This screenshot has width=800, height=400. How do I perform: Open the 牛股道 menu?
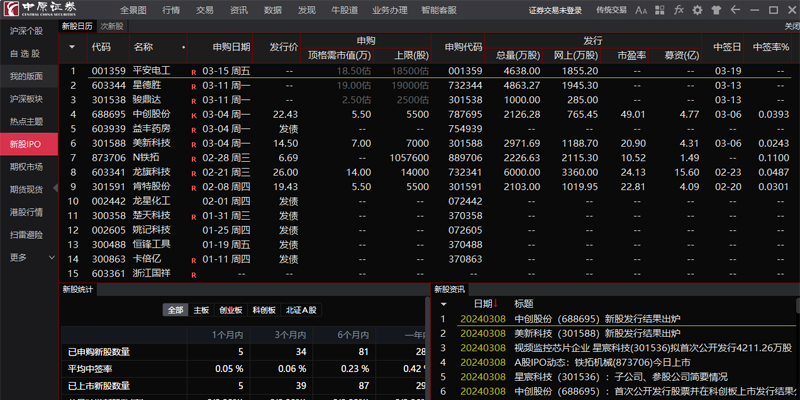(x=344, y=10)
